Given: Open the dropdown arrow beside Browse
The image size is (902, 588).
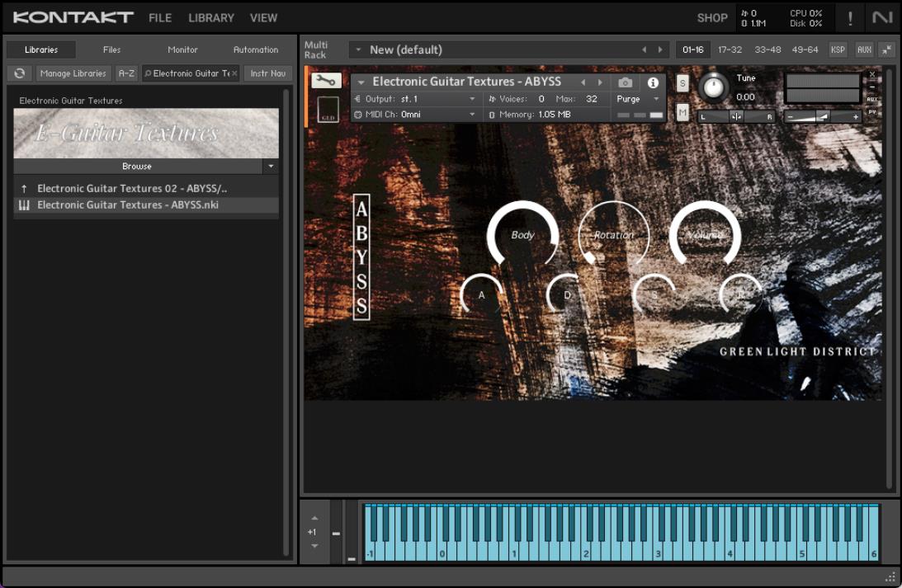Looking at the screenshot, I should (270, 166).
